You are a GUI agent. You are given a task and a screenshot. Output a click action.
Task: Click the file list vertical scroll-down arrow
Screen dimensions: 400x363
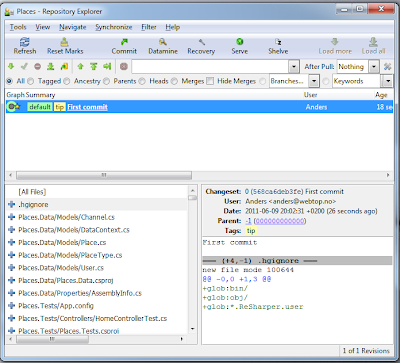[x=193, y=329]
